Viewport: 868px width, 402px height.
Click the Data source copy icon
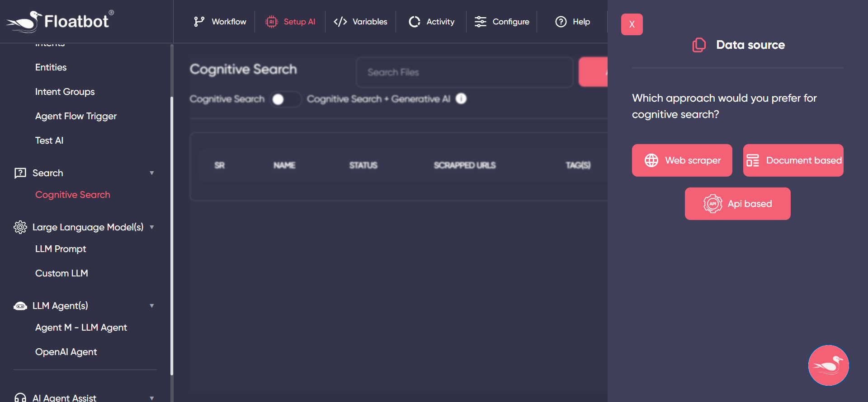click(699, 45)
